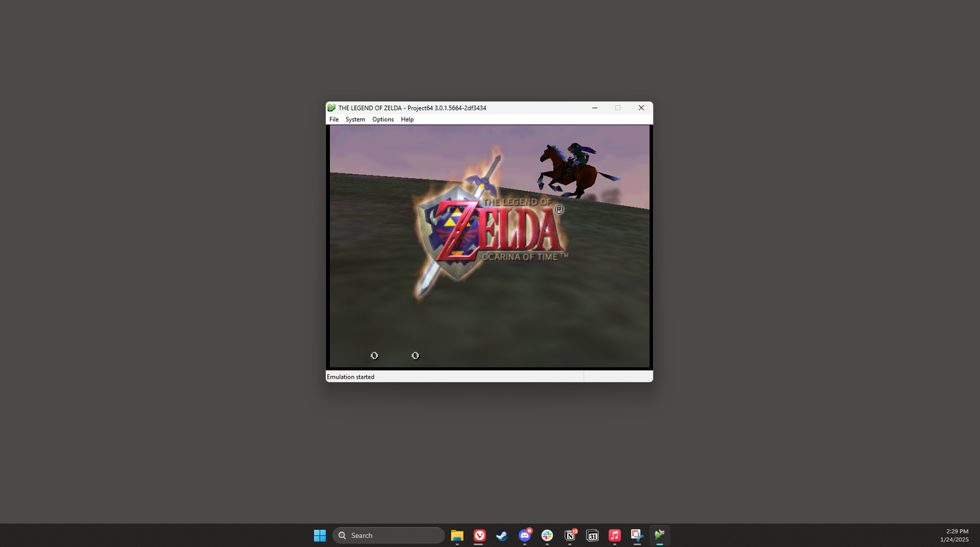Launch Vivaldi browser from the taskbar
Image resolution: width=980 pixels, height=547 pixels.
480,535
